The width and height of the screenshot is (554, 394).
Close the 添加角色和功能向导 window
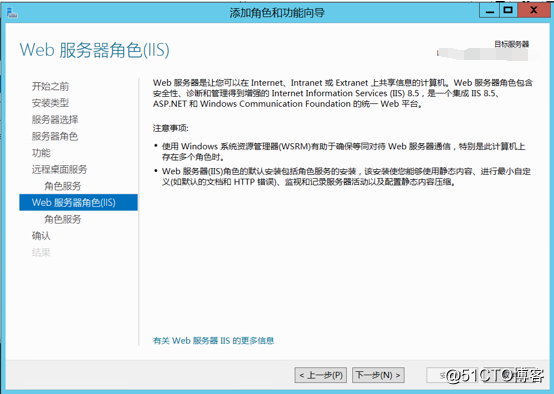534,11
